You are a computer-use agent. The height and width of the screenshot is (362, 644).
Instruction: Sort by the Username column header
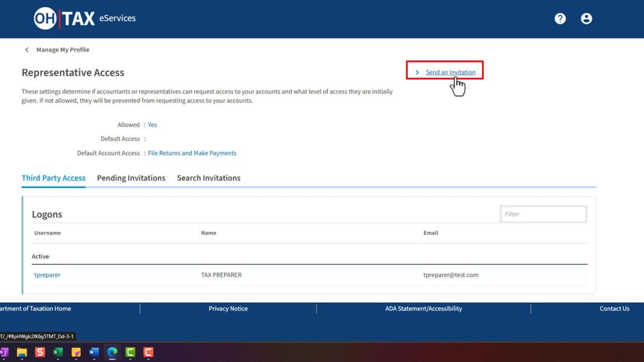click(x=47, y=233)
